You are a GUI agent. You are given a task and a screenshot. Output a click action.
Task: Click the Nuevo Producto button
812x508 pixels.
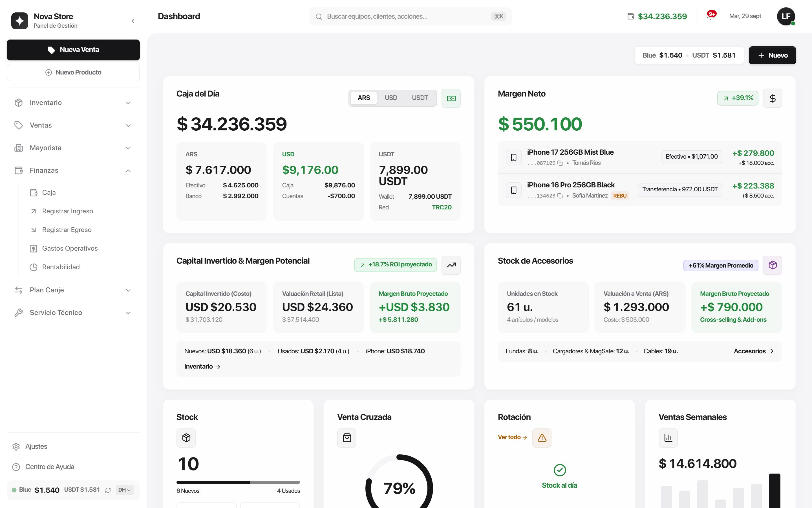point(73,72)
